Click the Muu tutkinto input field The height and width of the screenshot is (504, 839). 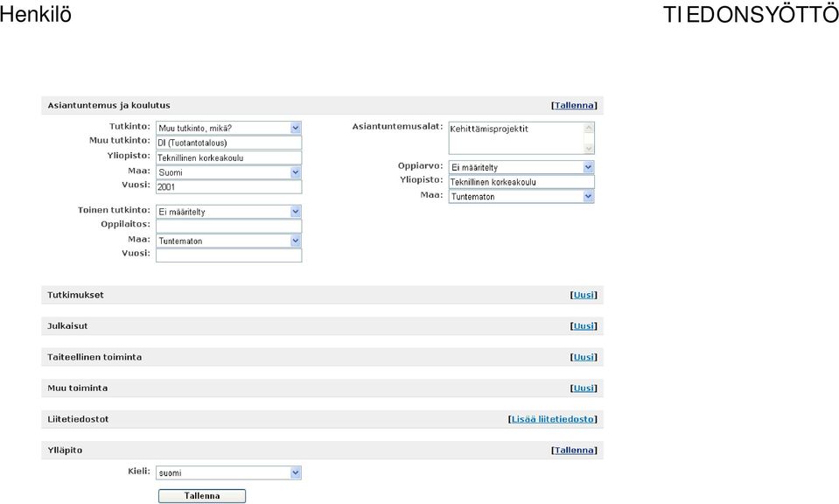(x=228, y=143)
